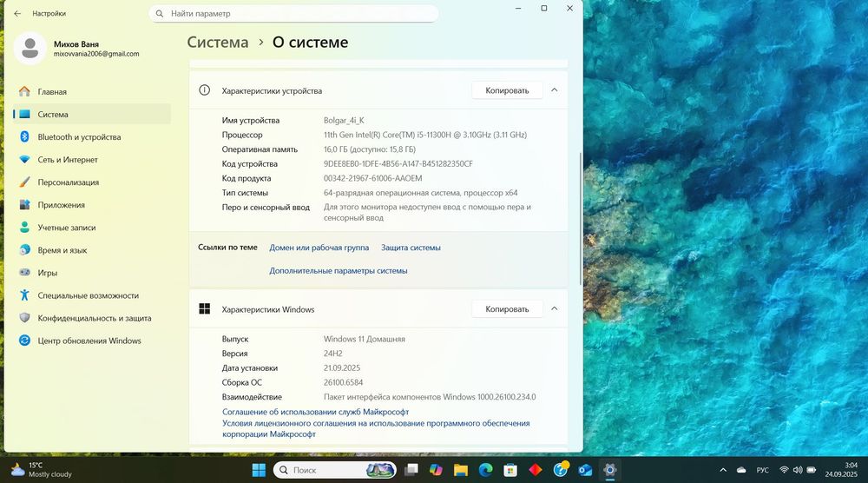The image size is (868, 483).
Task: Click the volume speaker tray icon
Action: click(x=798, y=470)
